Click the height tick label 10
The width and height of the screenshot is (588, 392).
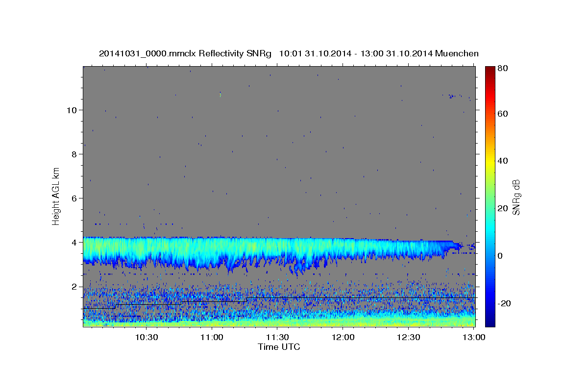click(71, 110)
